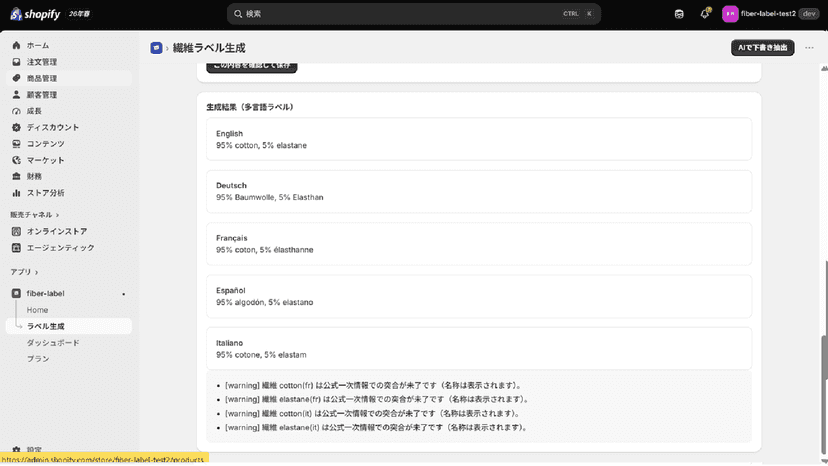This screenshot has width=828, height=466.
Task: Click この内容を確認して保存 button
Action: tap(252, 67)
